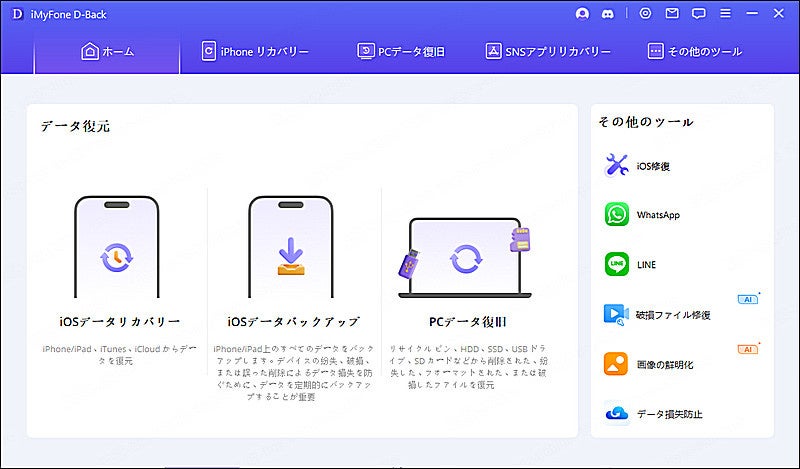The image size is (800, 469).
Task: Minimize the D-Back window
Action: point(752,14)
